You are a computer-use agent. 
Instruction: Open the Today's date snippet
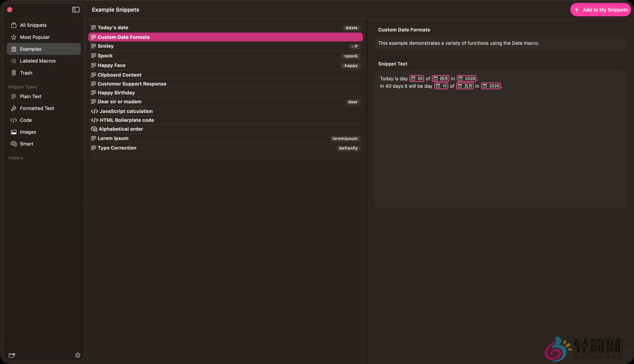pyautogui.click(x=113, y=28)
